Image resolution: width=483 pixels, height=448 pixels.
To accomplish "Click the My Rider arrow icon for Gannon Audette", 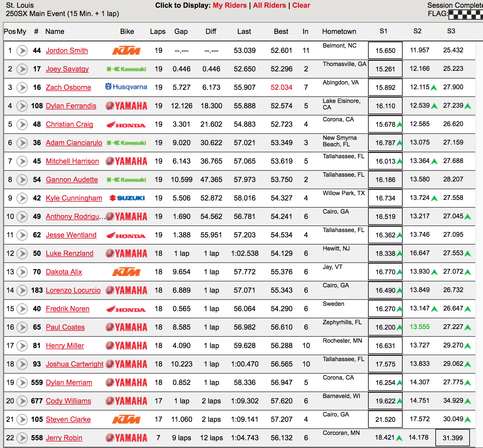I will point(22,180).
